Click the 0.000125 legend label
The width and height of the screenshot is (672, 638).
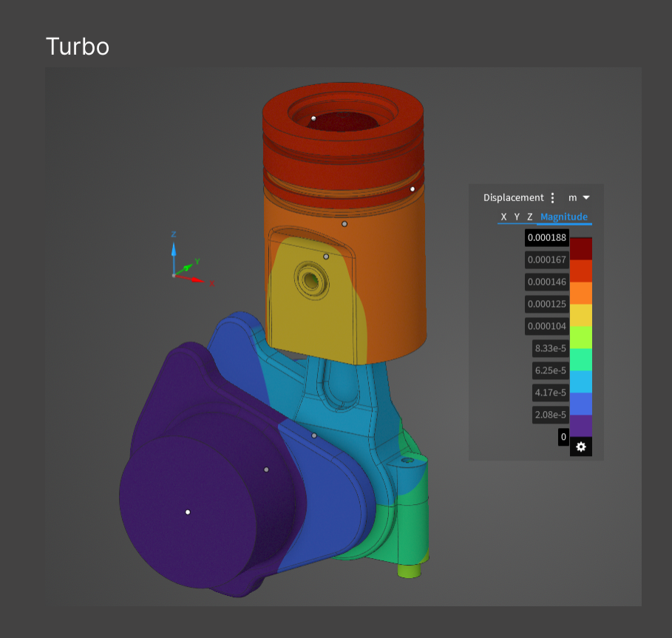(x=547, y=304)
